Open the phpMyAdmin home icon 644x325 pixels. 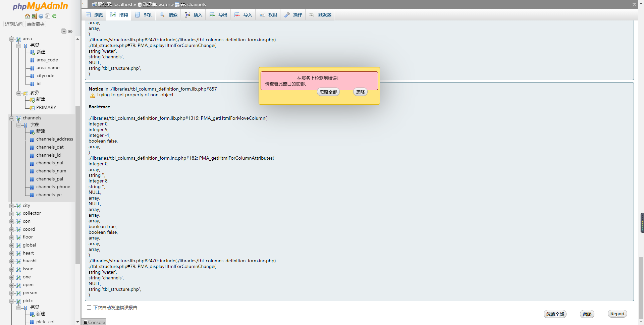(28, 16)
